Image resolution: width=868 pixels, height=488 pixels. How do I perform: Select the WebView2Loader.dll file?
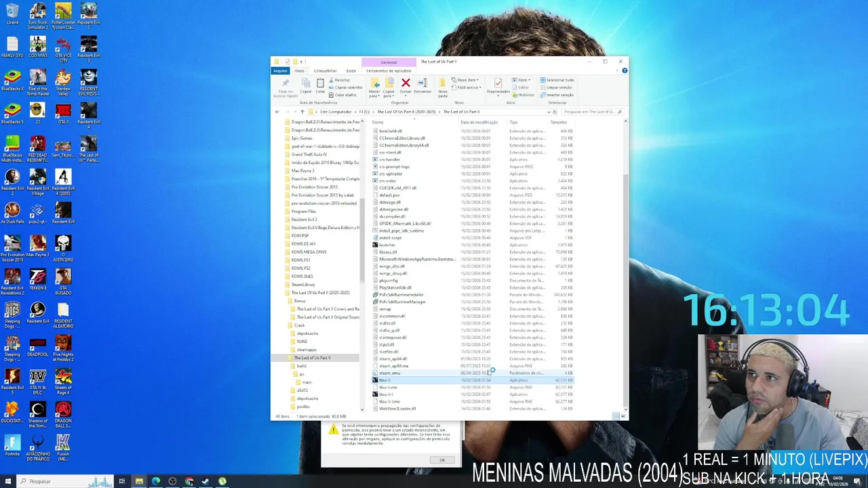(397, 409)
